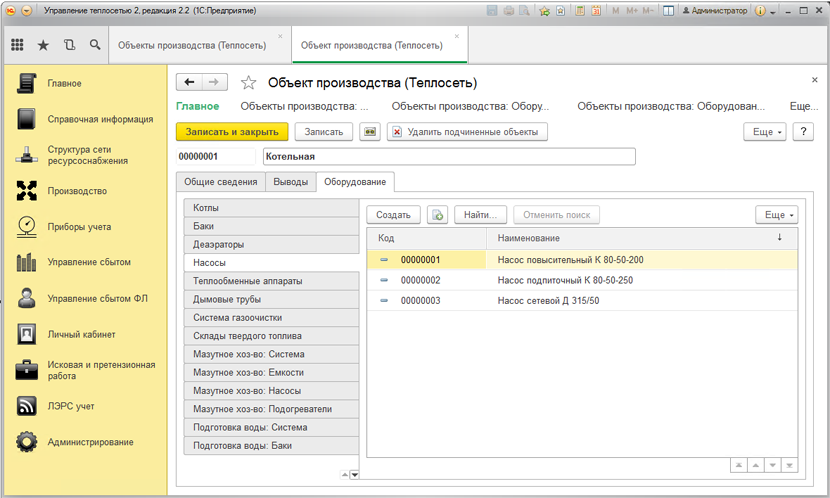Open the history icon in the top panel
This screenshot has width=830, height=498.
(69, 46)
